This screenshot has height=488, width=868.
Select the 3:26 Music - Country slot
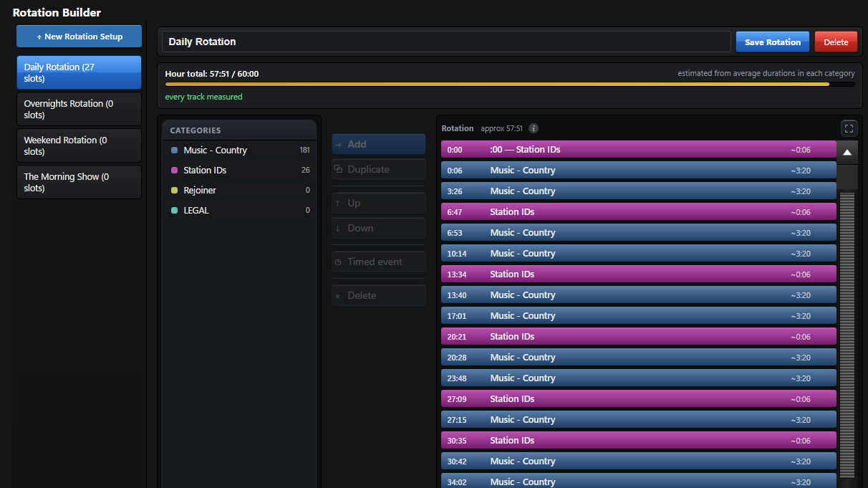(639, 191)
